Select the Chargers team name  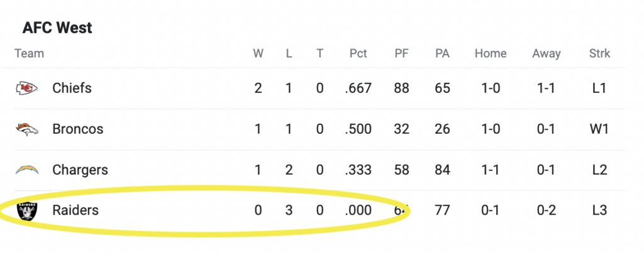pos(80,170)
